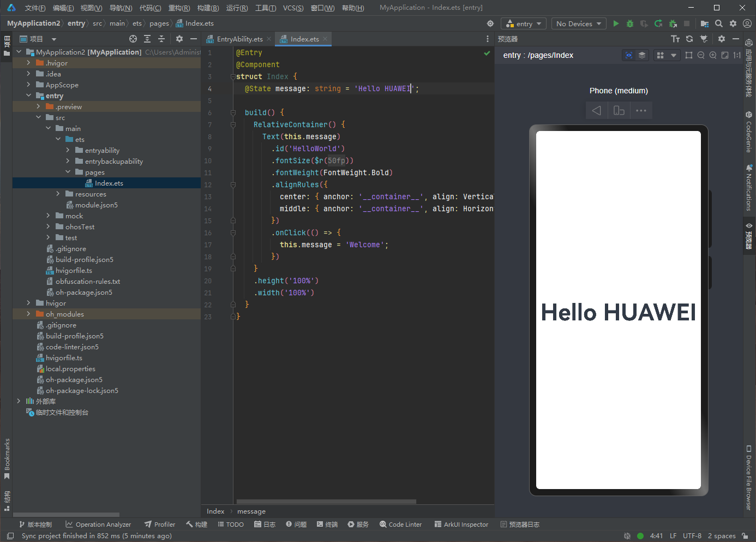Expand the 外部库 node
The height and width of the screenshot is (542, 756).
click(19, 401)
